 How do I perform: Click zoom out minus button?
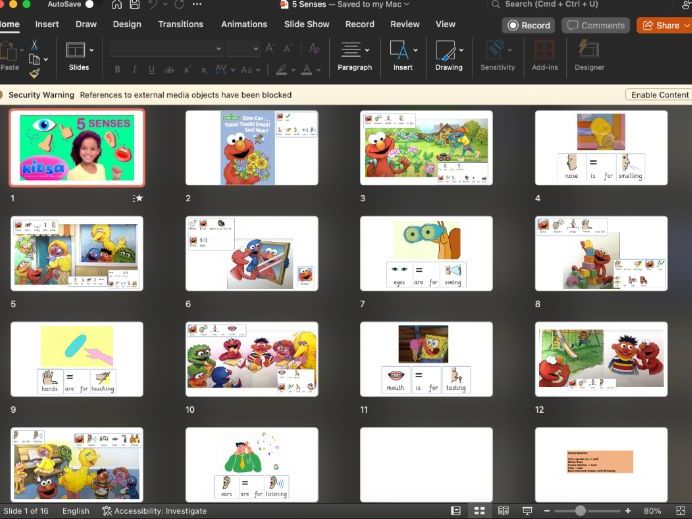tap(547, 511)
